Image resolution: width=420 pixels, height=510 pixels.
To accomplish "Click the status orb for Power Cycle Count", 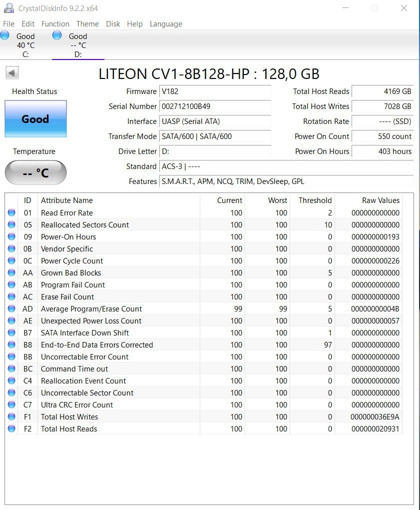I will pos(11,261).
